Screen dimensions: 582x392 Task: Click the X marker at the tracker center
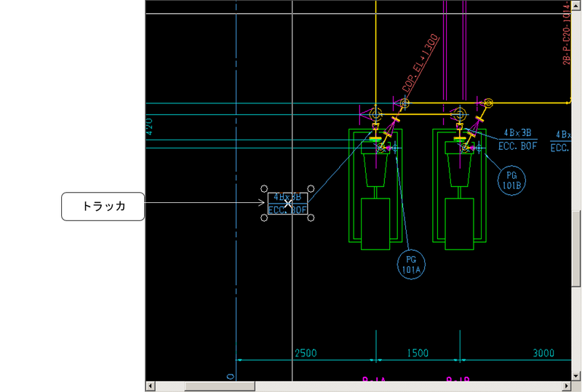coord(288,204)
